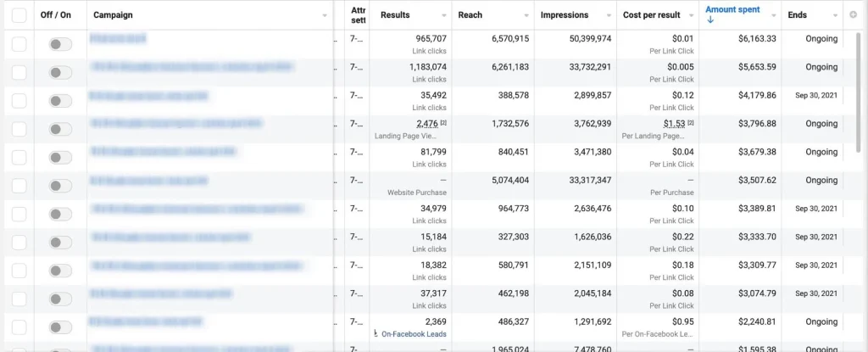The width and height of the screenshot is (868, 352).
Task: Click the Amount spent descending sort arrow
Action: tap(710, 20)
